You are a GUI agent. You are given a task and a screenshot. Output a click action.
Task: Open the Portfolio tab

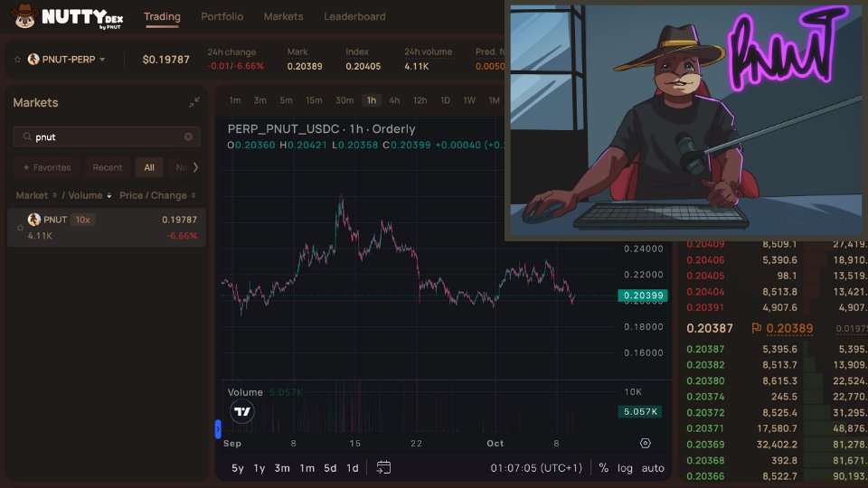coord(222,16)
